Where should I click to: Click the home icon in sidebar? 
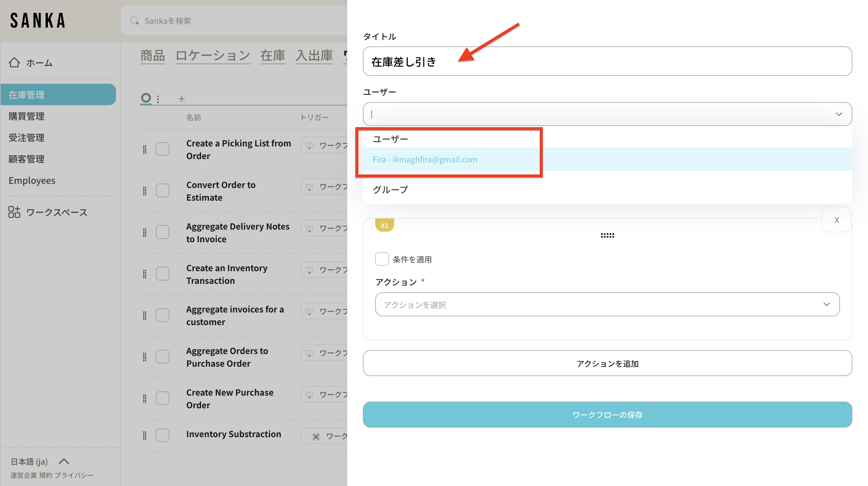pyautogui.click(x=14, y=63)
